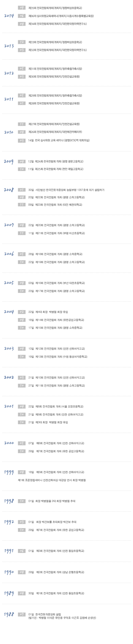Click the 12 month badge beside 2013
Screen dimensions: 133x644
pyautogui.click(x=22, y=42)
